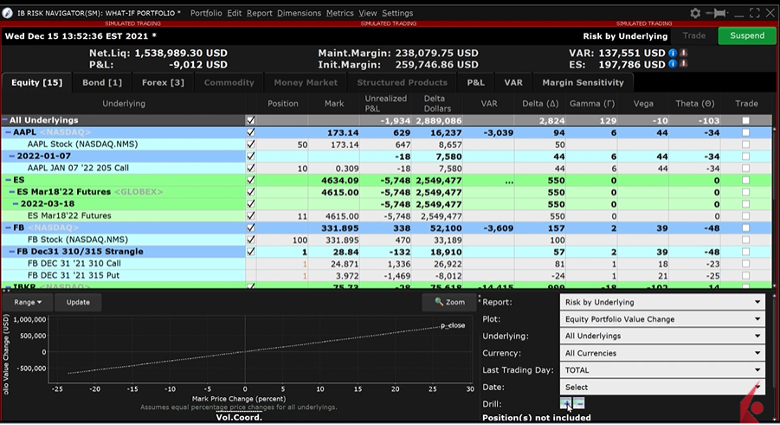Viewport: 780px width, 425px height.
Task: Switch to the Margin Sensitivity tab
Action: click(584, 83)
